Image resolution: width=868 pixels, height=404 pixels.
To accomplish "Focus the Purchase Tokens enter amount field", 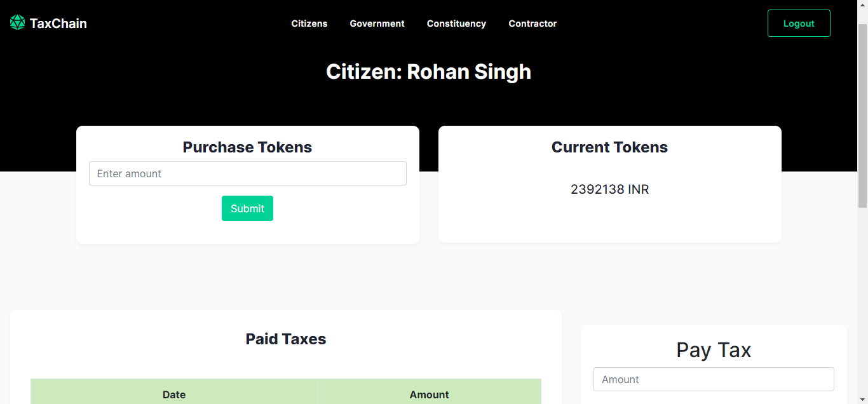I will [x=248, y=173].
